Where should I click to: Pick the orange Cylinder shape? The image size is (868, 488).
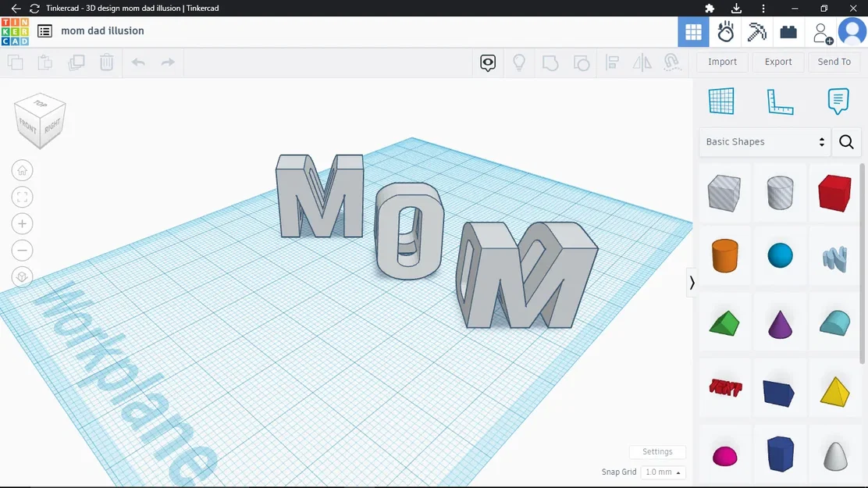click(724, 255)
